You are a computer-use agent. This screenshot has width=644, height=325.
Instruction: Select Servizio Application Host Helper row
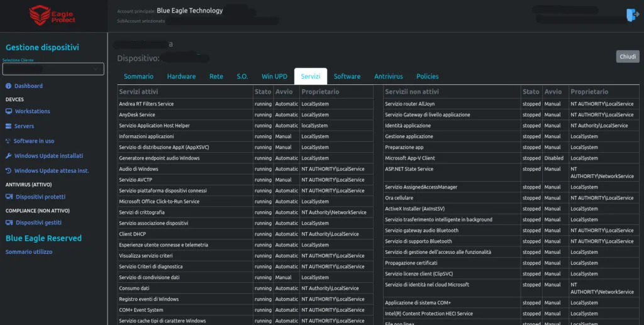tap(245, 126)
